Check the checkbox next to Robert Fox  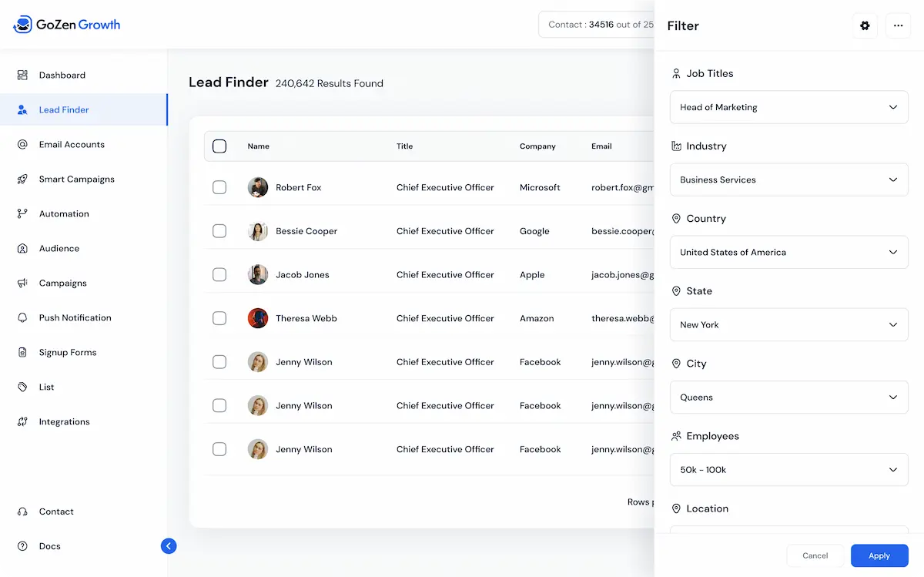[x=219, y=186]
